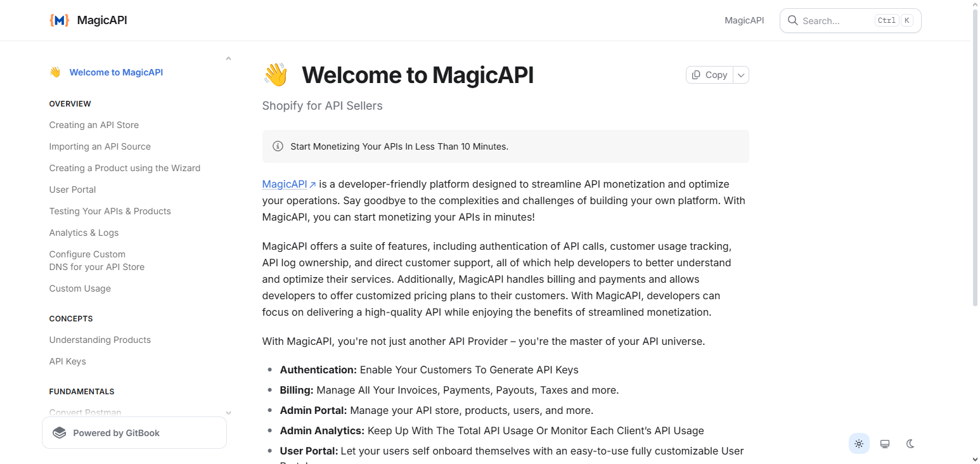This screenshot has width=980, height=464.
Task: Click Powered by GitBook button
Action: click(134, 433)
